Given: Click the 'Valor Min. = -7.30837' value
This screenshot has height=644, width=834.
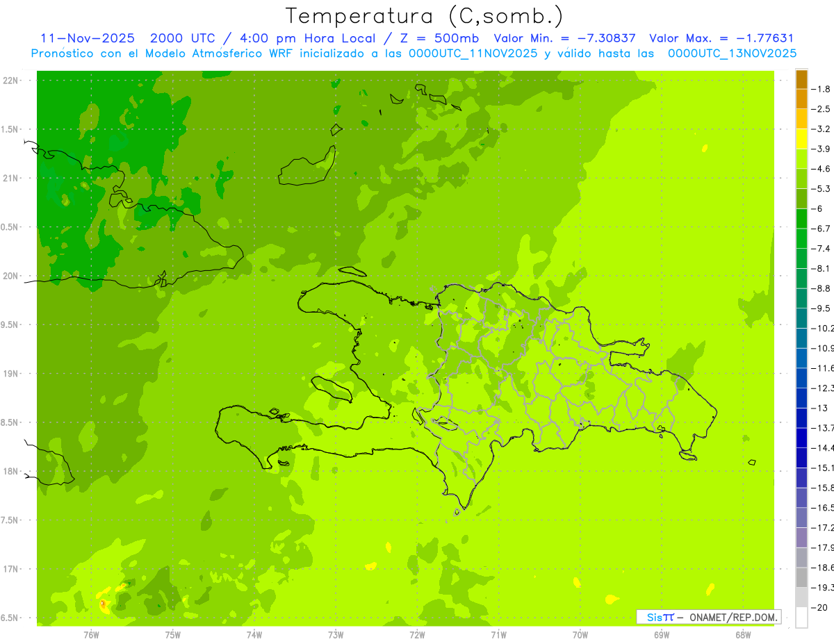Looking at the screenshot, I should pos(564,38).
